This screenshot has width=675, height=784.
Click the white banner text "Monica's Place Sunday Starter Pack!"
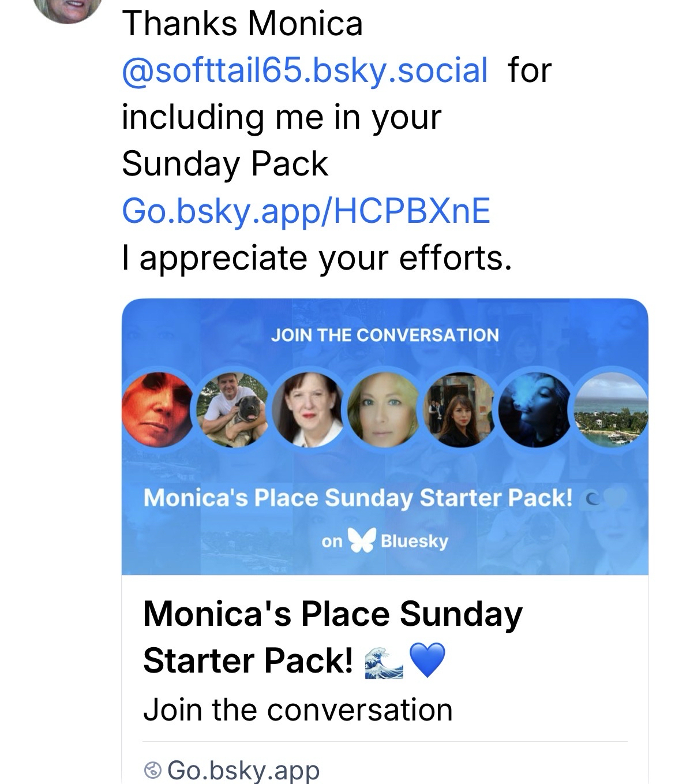[358, 497]
